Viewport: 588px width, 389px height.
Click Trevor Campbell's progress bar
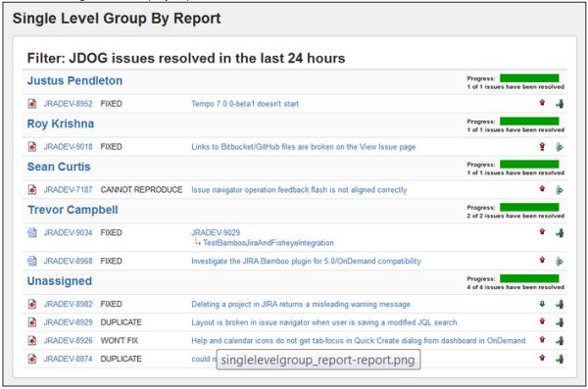[529, 207]
